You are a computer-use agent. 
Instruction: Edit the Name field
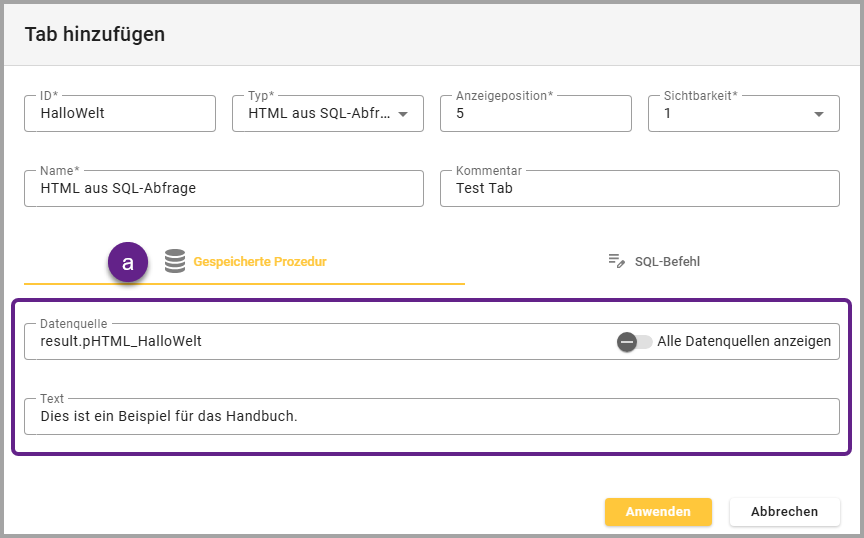coord(223,188)
